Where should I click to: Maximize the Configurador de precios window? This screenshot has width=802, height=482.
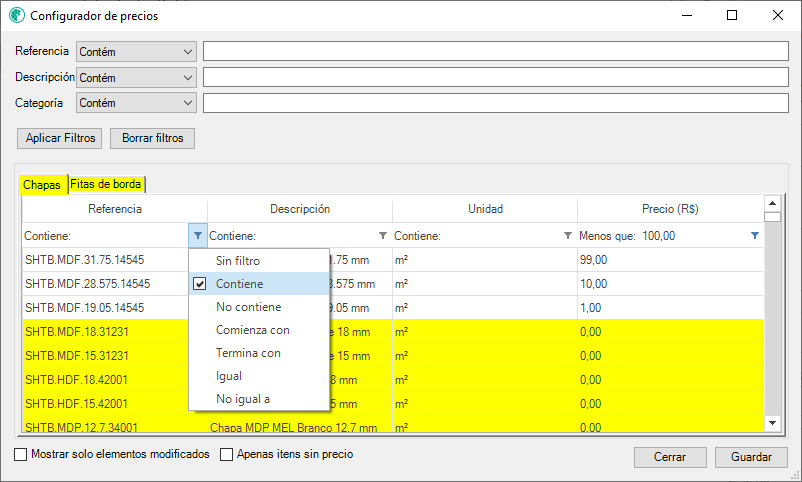click(x=732, y=15)
